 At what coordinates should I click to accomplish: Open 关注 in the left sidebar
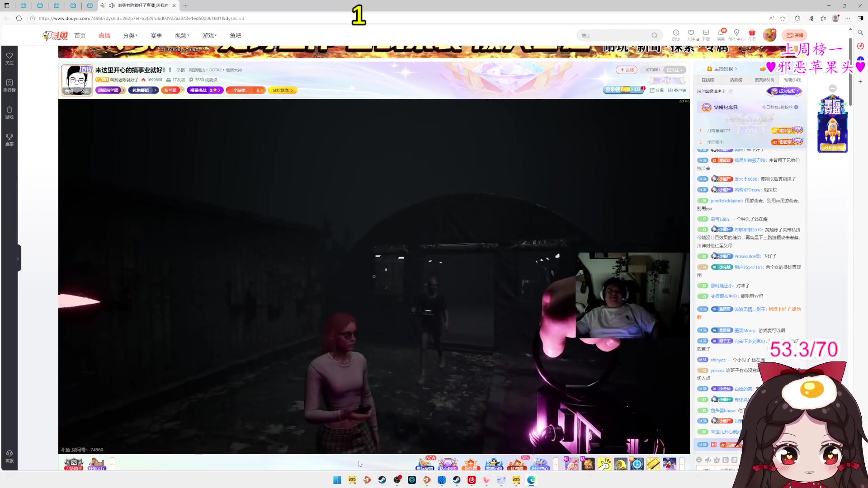pyautogui.click(x=9, y=58)
